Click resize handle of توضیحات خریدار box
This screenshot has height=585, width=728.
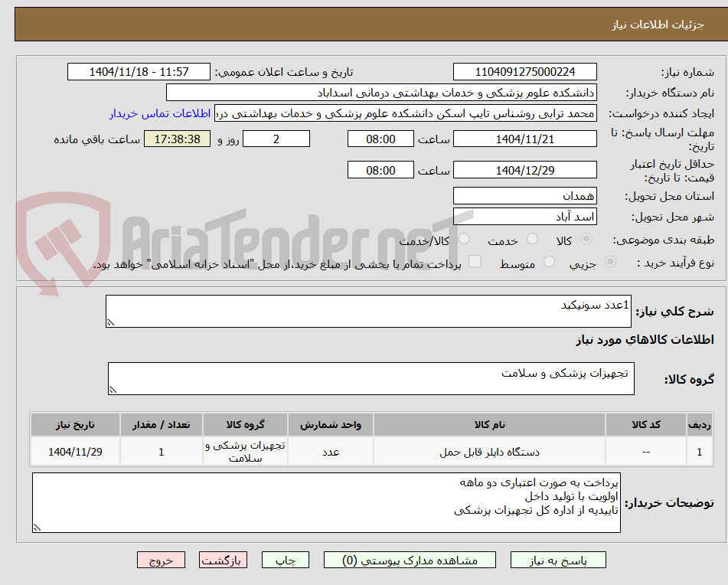pyautogui.click(x=37, y=528)
